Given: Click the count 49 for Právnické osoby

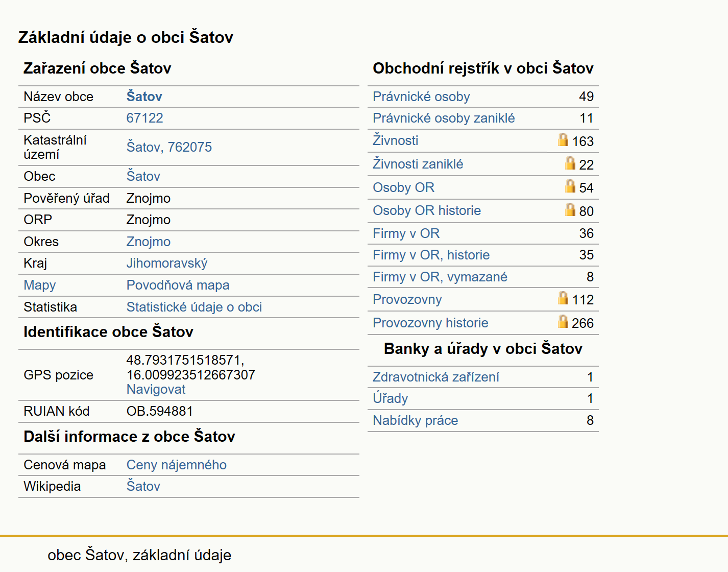Looking at the screenshot, I should pos(586,97).
